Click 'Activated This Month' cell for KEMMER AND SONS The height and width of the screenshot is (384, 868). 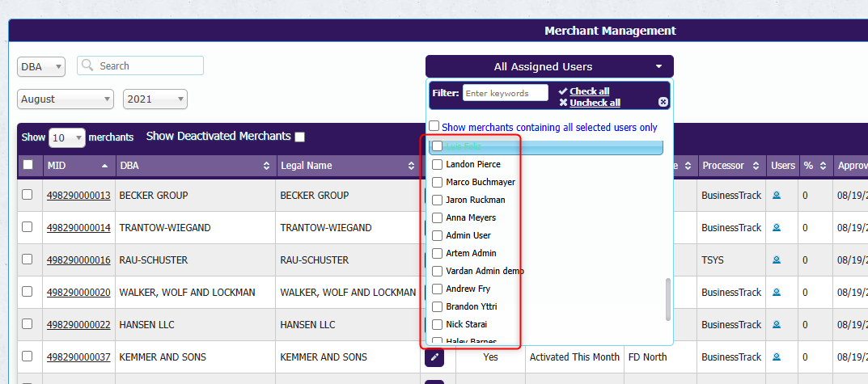[x=574, y=357]
